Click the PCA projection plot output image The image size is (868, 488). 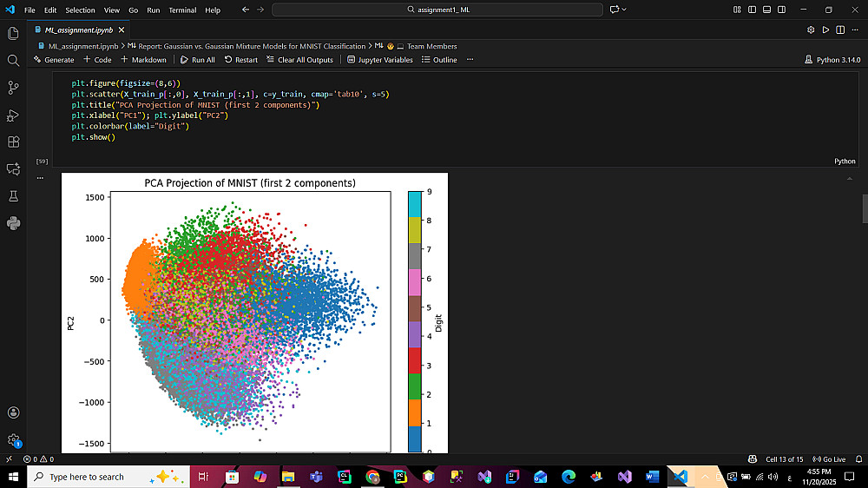[254, 313]
